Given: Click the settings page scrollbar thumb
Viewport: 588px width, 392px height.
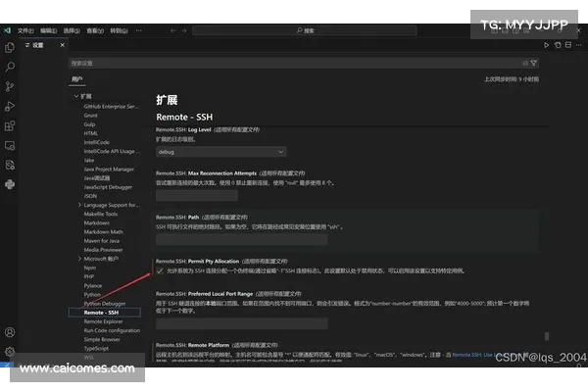Looking at the screenshot, I should coord(547,336).
